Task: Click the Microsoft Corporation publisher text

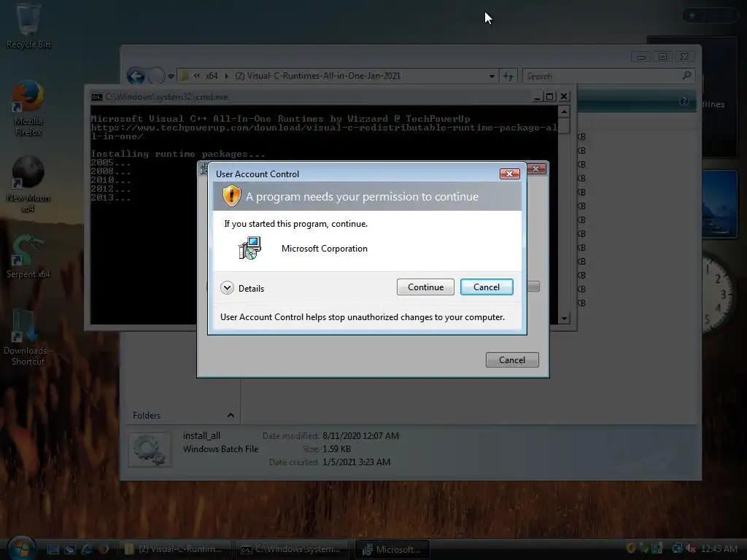Action: [325, 249]
